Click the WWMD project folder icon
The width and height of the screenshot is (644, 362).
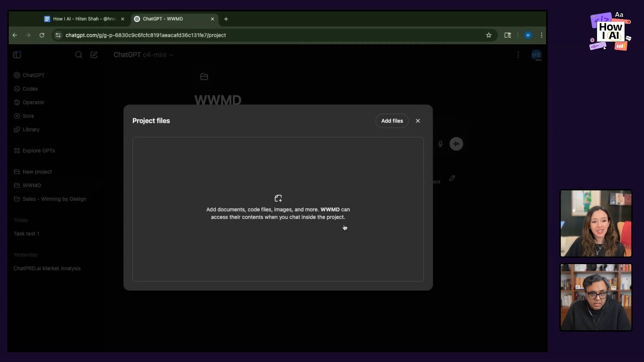(204, 77)
